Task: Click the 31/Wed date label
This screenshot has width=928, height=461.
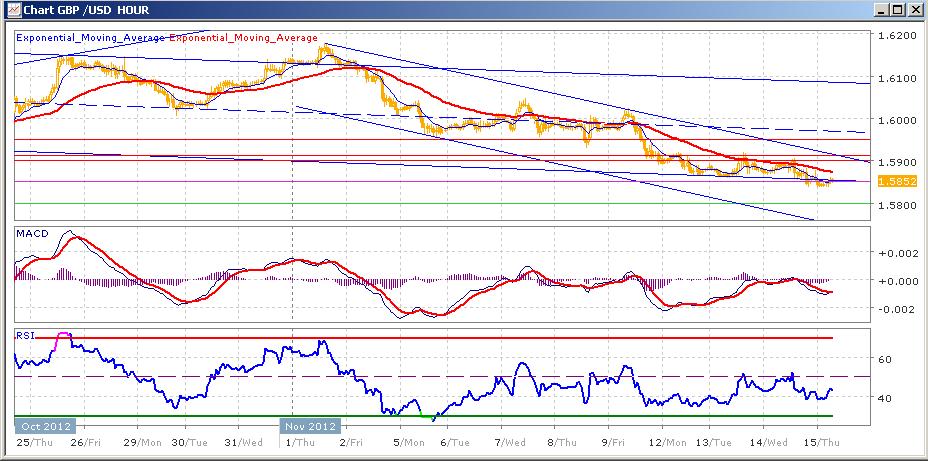Action: coord(243,443)
